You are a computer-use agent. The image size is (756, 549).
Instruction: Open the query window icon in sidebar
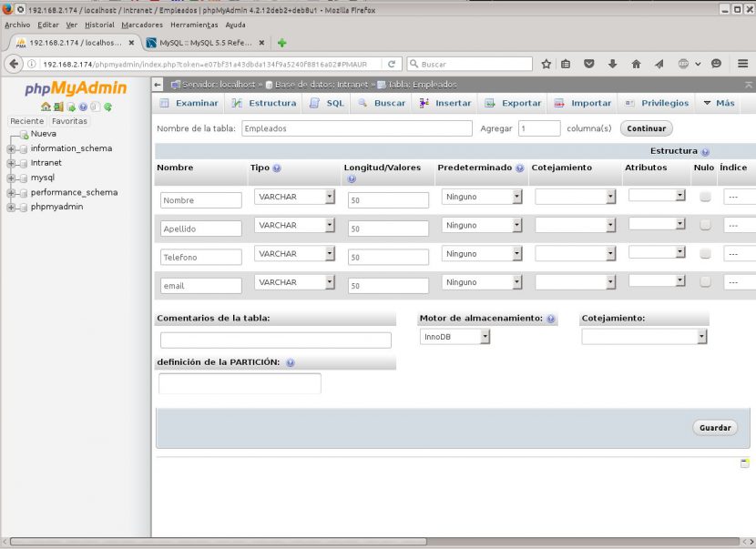pyautogui.click(x=71, y=107)
